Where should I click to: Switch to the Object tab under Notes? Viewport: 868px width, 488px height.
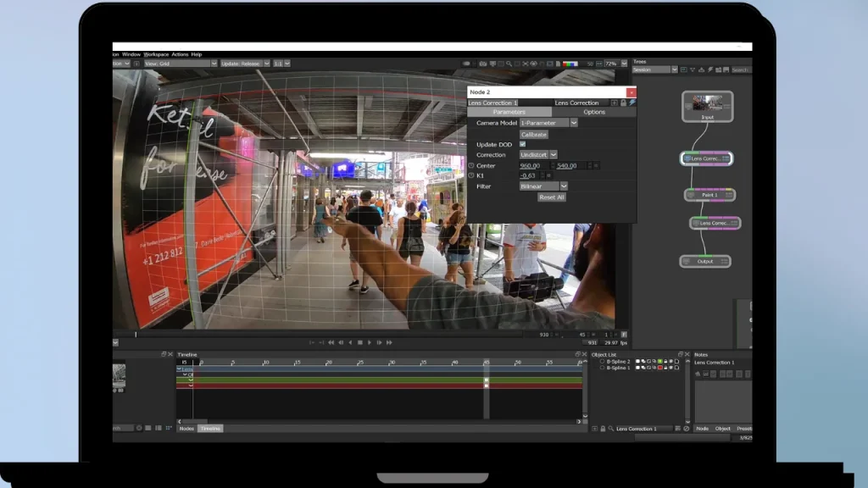722,429
